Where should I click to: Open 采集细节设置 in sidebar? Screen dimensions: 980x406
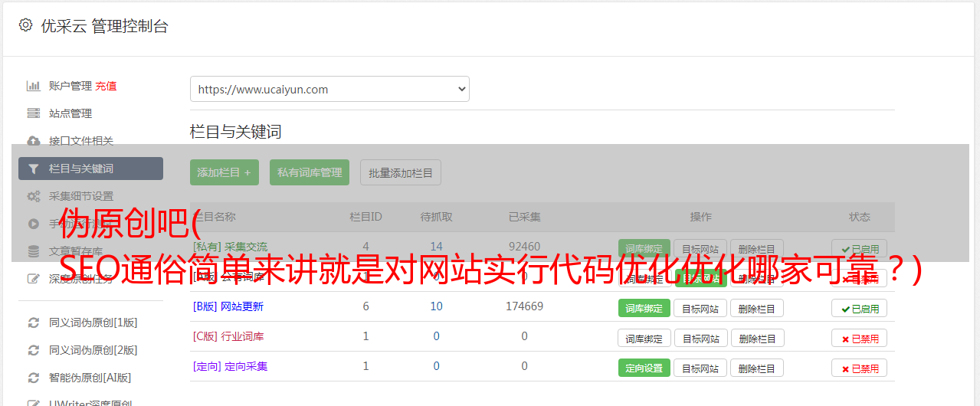coord(81,196)
